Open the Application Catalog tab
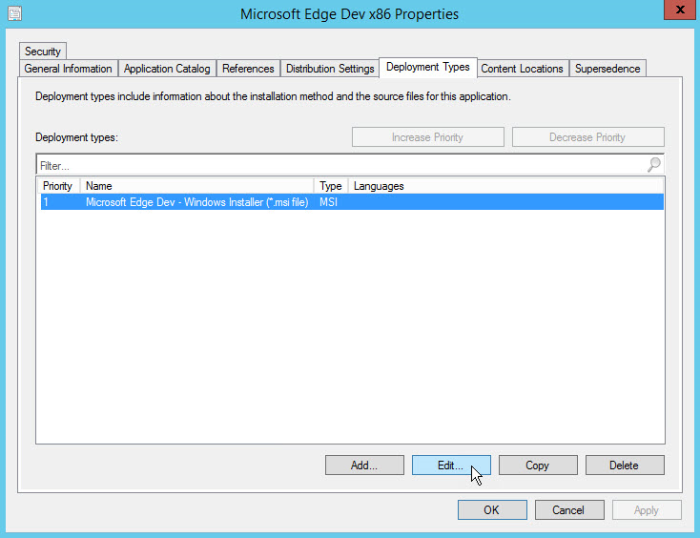 [x=167, y=68]
